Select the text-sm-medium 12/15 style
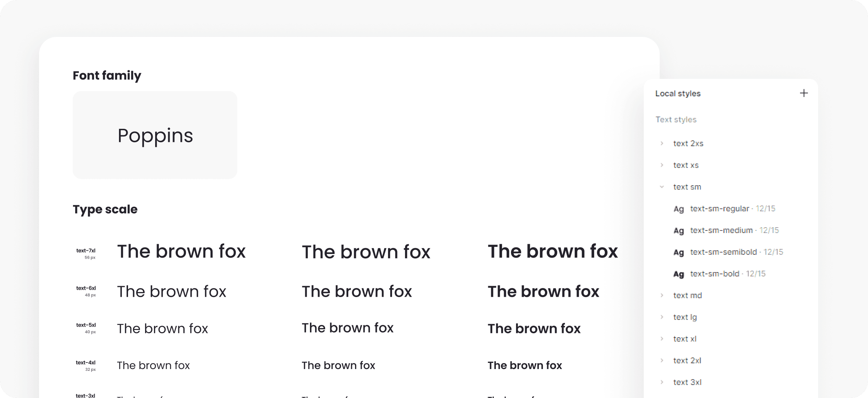The width and height of the screenshot is (868, 398). [x=734, y=230]
